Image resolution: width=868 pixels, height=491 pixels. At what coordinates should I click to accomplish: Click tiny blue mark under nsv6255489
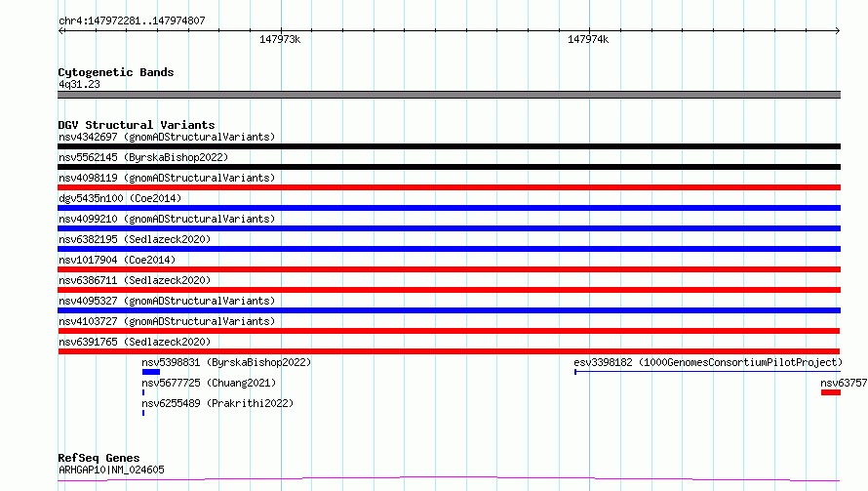[143, 413]
